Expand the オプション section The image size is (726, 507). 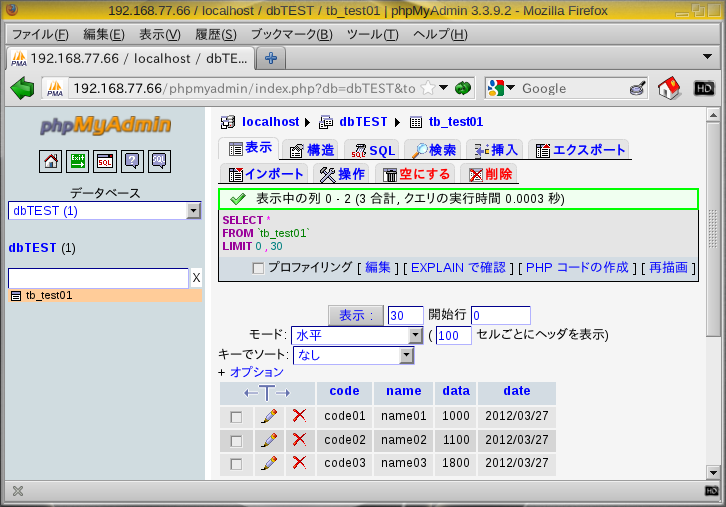coord(257,372)
